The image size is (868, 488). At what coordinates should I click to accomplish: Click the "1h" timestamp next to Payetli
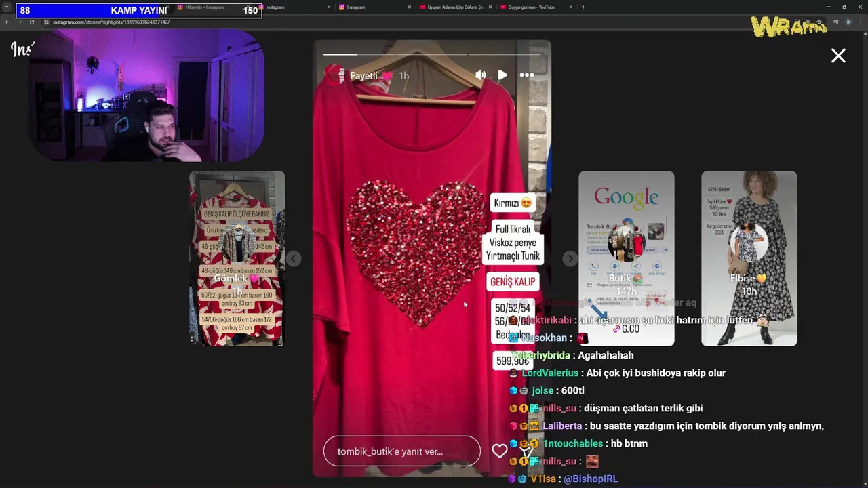click(x=404, y=76)
